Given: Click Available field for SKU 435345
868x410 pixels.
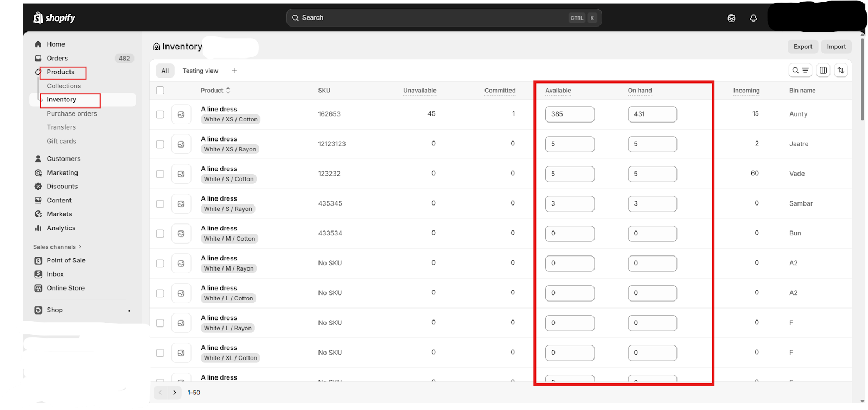Looking at the screenshot, I should pos(570,204).
